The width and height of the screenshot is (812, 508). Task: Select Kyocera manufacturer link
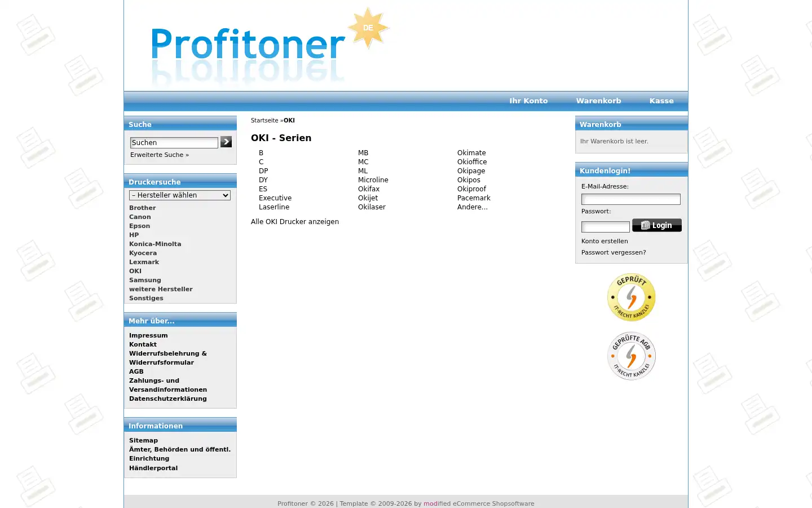[x=143, y=253]
